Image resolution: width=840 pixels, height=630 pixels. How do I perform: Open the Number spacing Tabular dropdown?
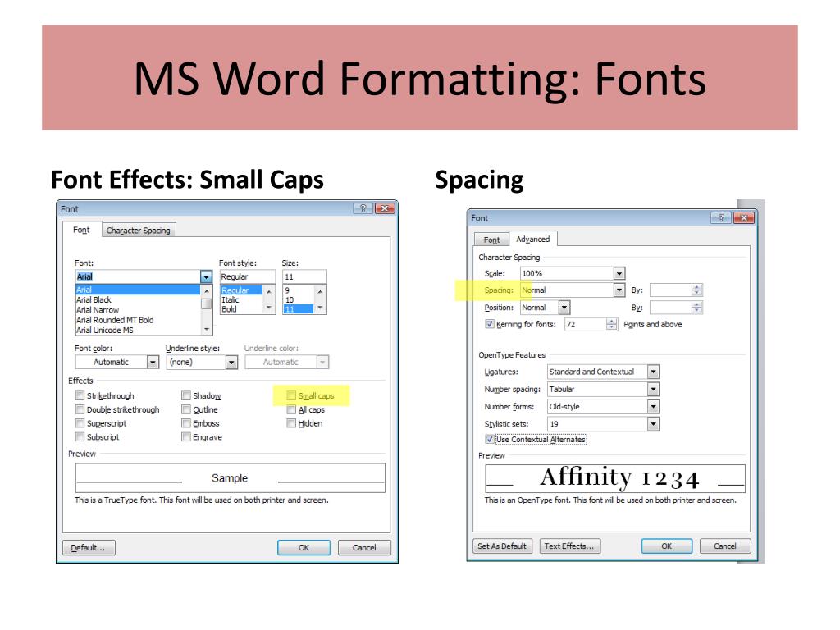pyautogui.click(x=653, y=390)
